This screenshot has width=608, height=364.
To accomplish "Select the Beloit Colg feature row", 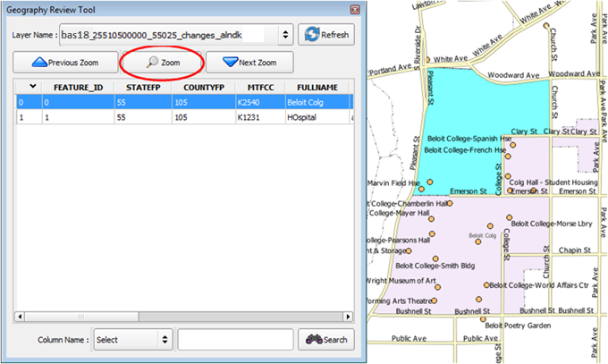I will 179,102.
